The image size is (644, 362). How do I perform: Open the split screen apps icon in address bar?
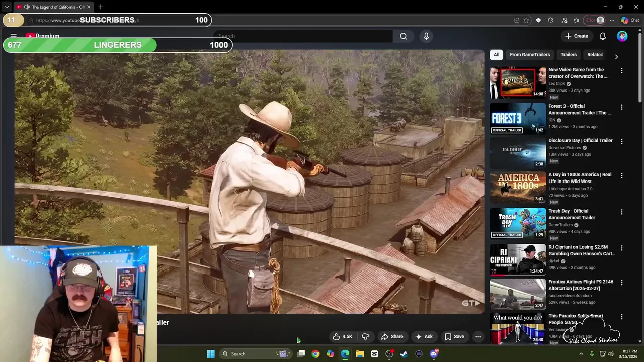coord(517,20)
